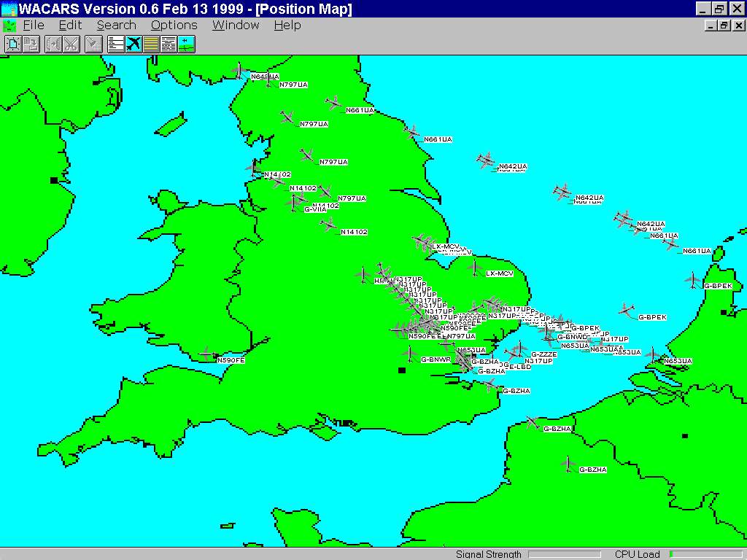Open the Help menu

[x=287, y=25]
